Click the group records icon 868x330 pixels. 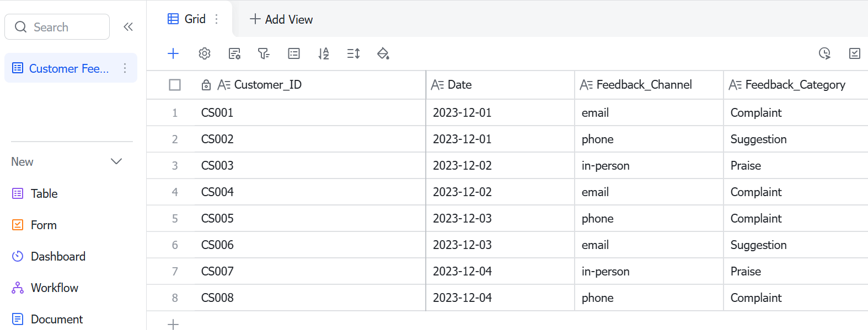click(294, 53)
